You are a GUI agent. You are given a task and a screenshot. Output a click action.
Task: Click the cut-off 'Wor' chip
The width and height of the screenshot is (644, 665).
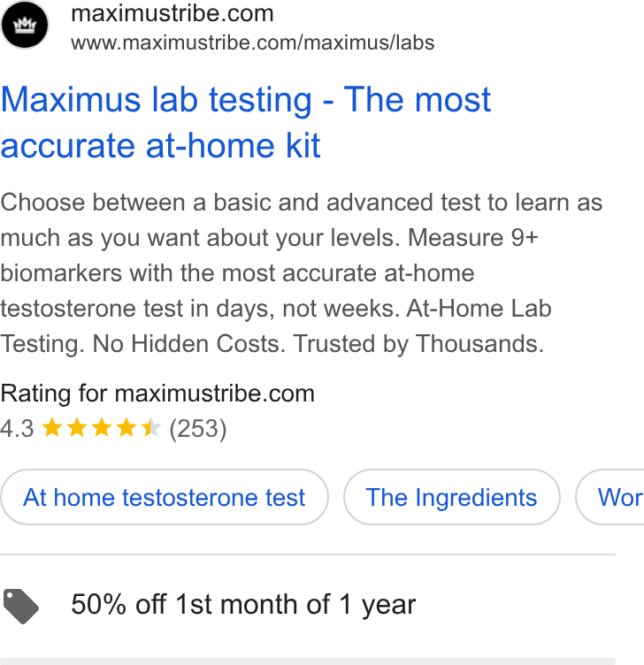click(x=610, y=497)
